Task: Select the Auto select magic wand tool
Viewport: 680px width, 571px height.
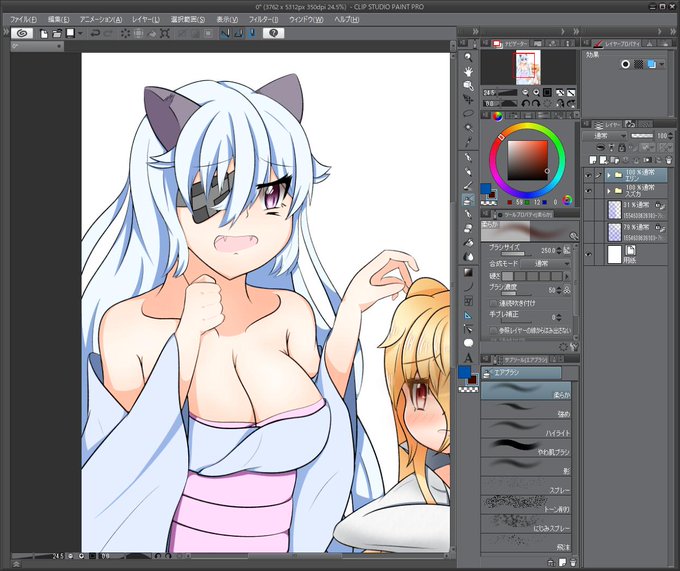Action: click(468, 127)
